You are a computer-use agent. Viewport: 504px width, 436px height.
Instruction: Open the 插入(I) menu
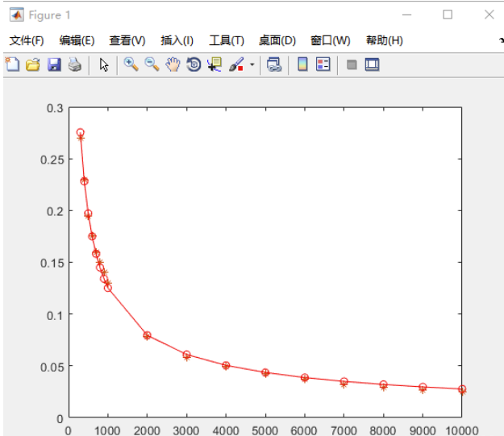point(177,40)
